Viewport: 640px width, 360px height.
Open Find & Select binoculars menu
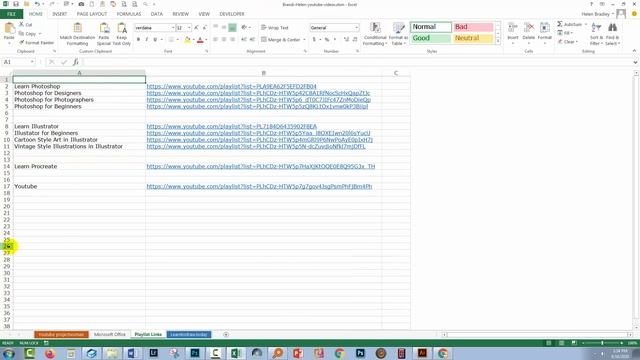click(x=612, y=33)
